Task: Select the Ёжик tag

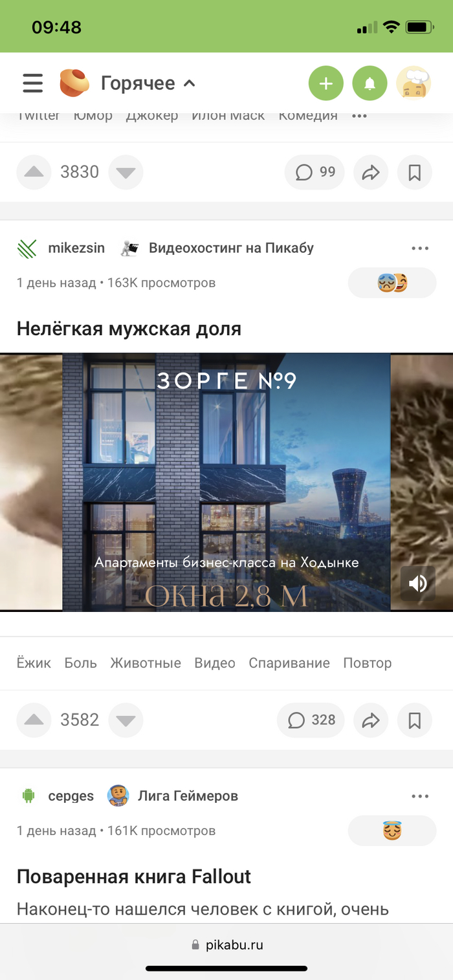Action: (x=34, y=663)
